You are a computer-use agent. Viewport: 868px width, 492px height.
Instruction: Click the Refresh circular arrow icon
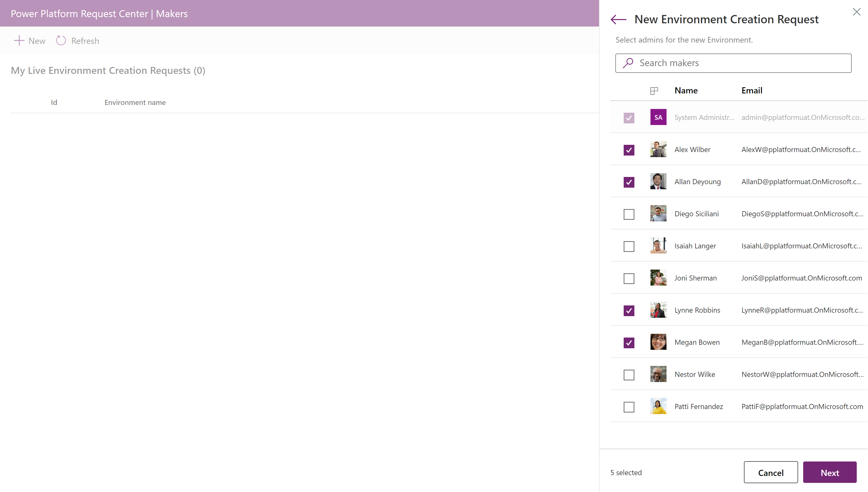pyautogui.click(x=61, y=40)
